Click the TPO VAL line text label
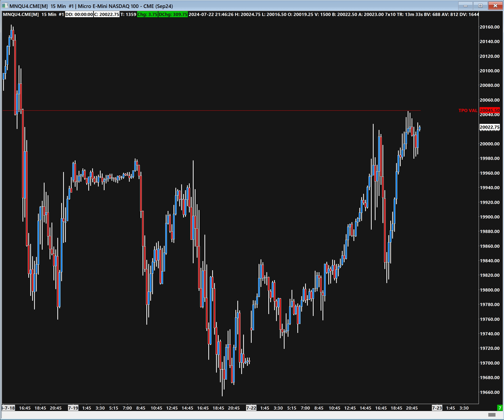This screenshot has width=504, height=420. click(x=468, y=110)
